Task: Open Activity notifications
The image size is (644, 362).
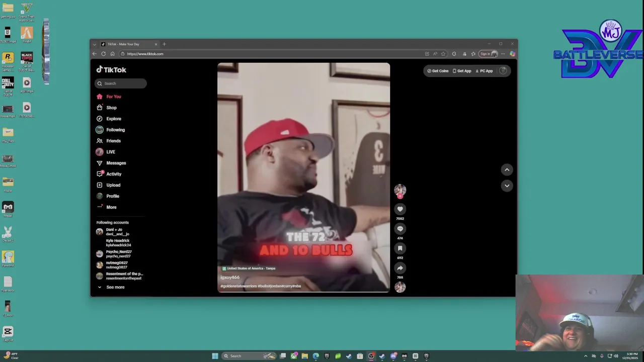Action: [x=109, y=174]
